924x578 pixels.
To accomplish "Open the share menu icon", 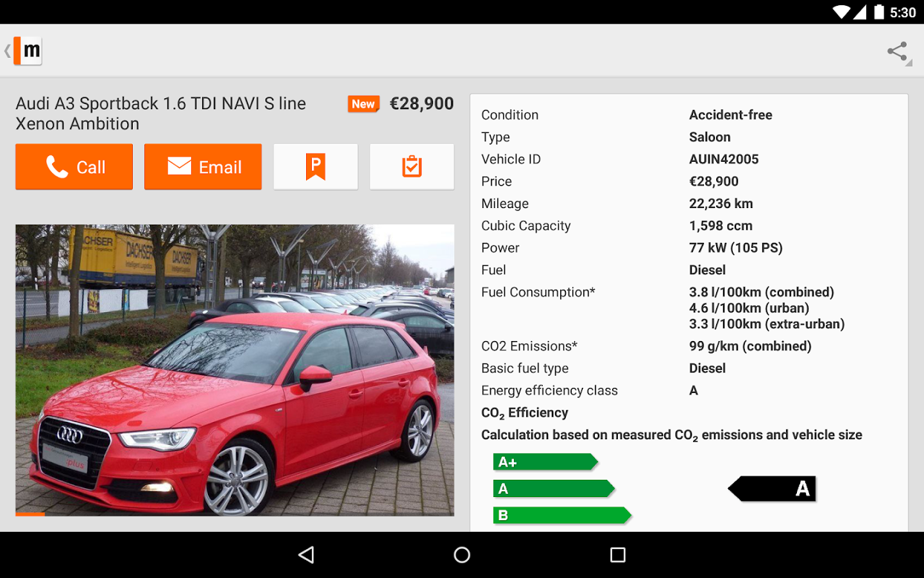I will 897,51.
